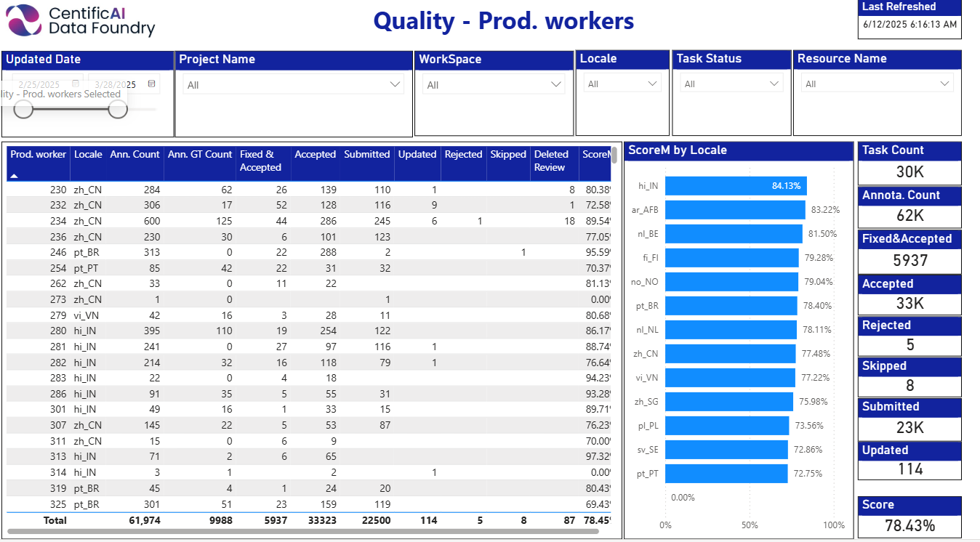Image resolution: width=980 pixels, height=542 pixels.
Task: Click the table's vertical scrollbar thumb
Action: 614,155
